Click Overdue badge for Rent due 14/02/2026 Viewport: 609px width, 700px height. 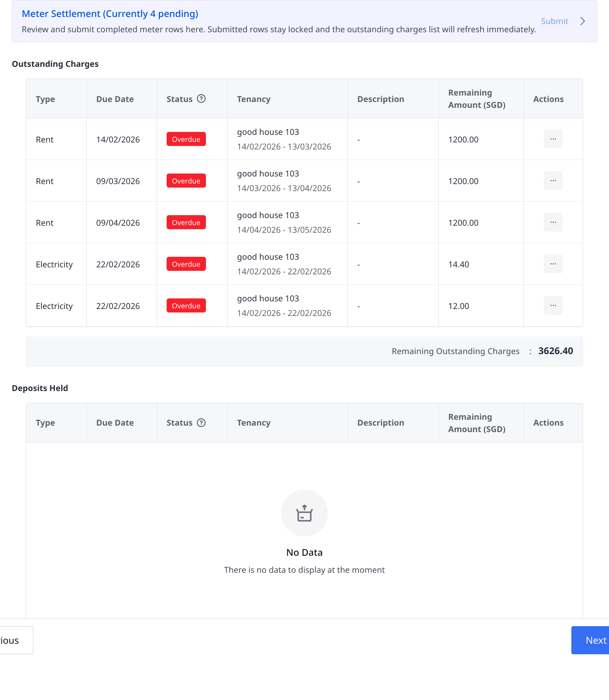click(186, 139)
